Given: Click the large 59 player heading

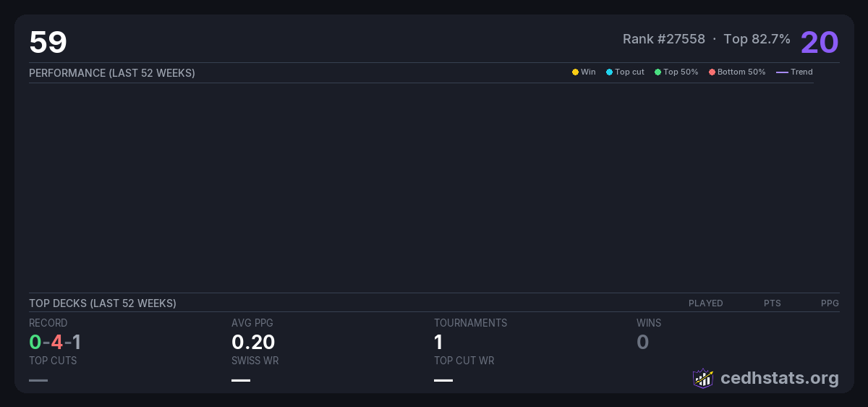Looking at the screenshot, I should (x=48, y=42).
